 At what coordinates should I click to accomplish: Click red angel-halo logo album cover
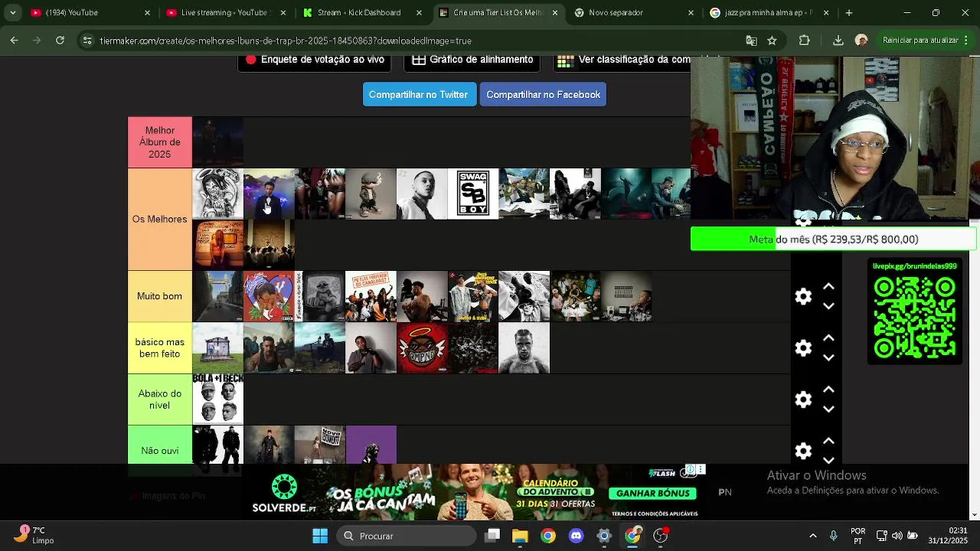[x=422, y=348]
